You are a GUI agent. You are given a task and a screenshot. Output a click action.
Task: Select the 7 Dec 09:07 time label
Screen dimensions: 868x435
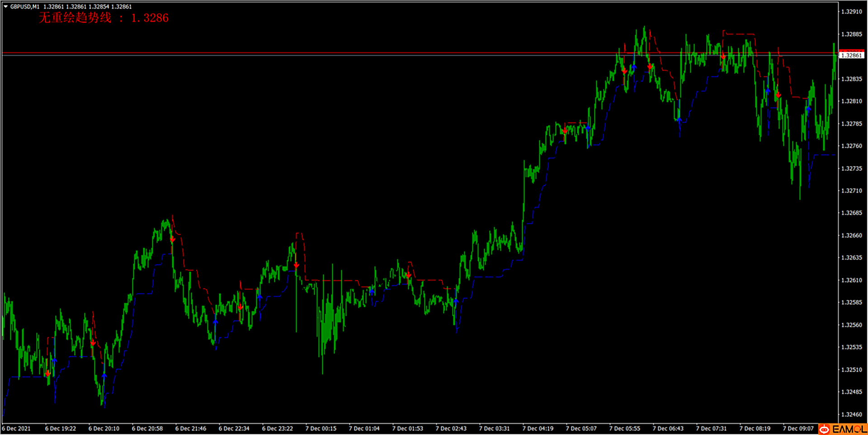(x=798, y=428)
